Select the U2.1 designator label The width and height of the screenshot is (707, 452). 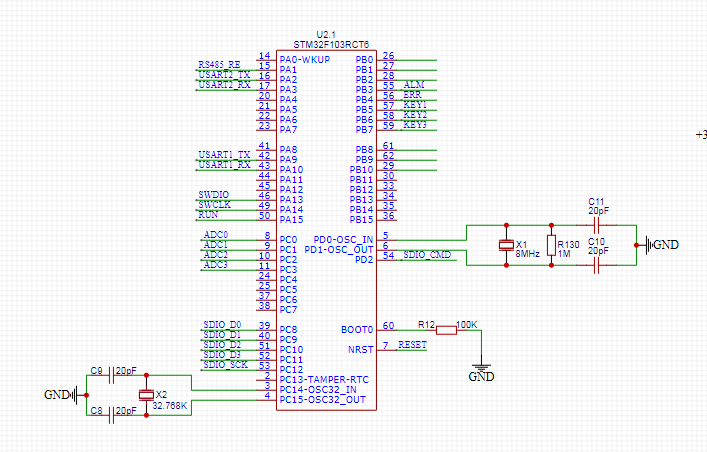326,35
